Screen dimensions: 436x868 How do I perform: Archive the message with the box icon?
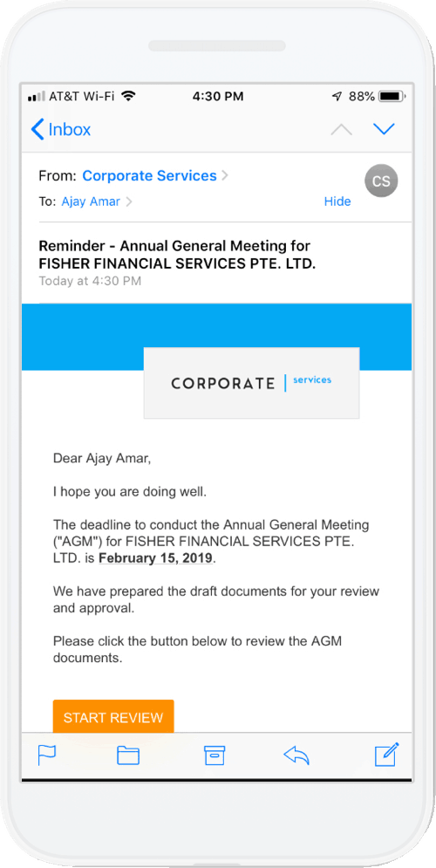pos(215,755)
